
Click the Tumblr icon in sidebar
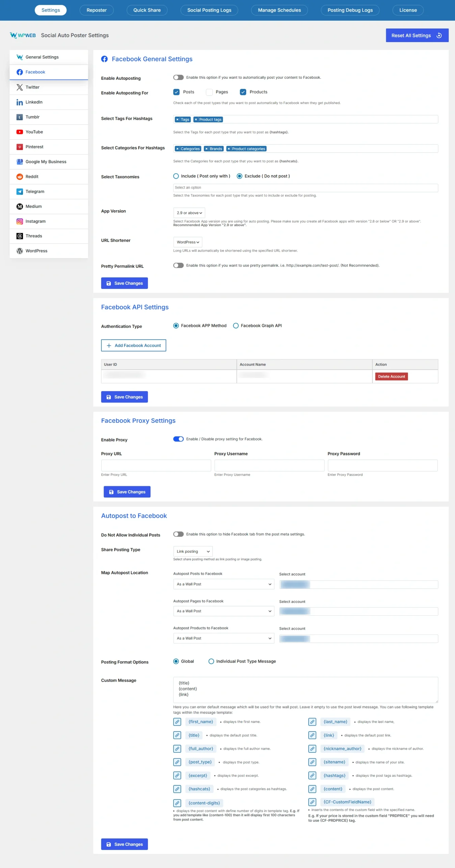coord(20,117)
